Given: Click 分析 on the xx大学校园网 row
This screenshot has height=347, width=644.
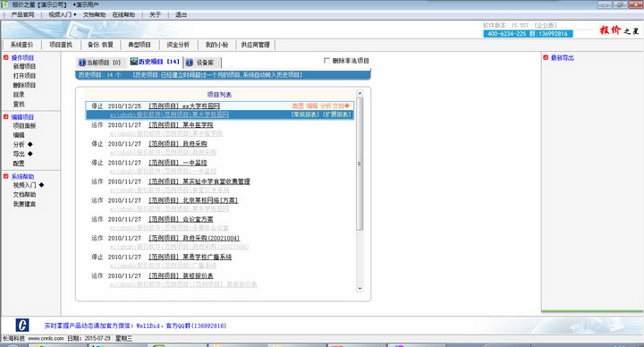Looking at the screenshot, I should click(326, 106).
